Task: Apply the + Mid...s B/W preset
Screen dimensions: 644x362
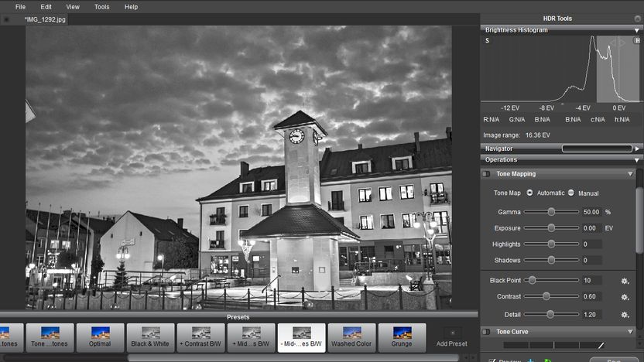Action: point(251,338)
